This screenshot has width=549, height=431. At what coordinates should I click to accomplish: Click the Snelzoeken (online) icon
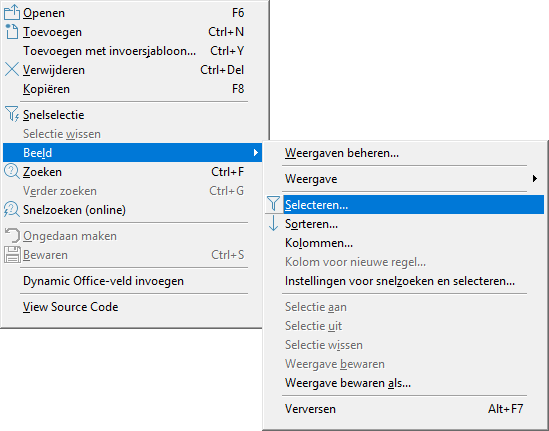[x=12, y=209]
